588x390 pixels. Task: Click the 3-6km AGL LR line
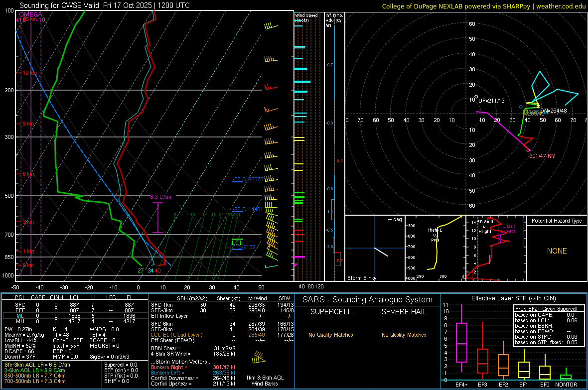click(x=35, y=370)
